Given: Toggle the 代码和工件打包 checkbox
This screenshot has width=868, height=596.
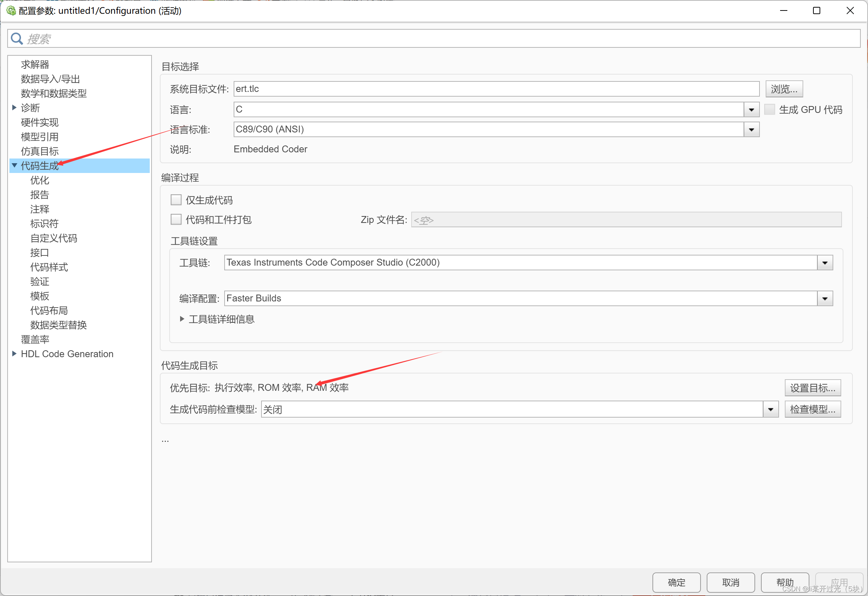Looking at the screenshot, I should pos(176,219).
